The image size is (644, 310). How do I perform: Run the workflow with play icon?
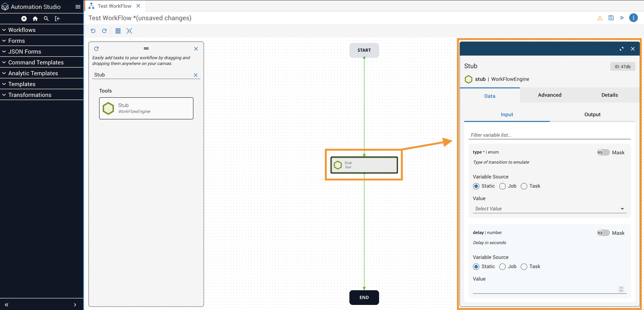point(622,18)
